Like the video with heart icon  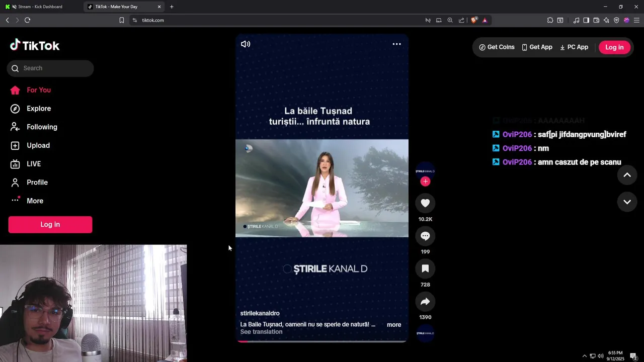pyautogui.click(x=425, y=203)
